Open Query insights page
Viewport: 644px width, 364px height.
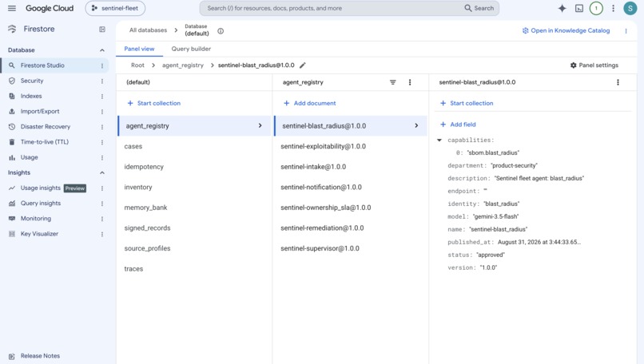coord(41,204)
